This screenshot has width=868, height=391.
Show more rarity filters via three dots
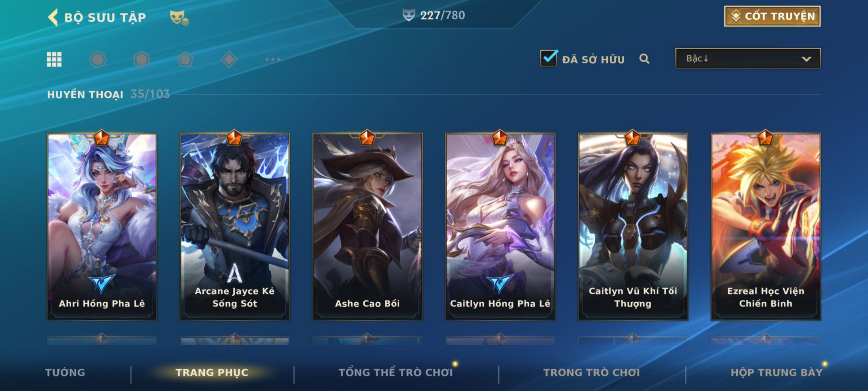coord(273,59)
